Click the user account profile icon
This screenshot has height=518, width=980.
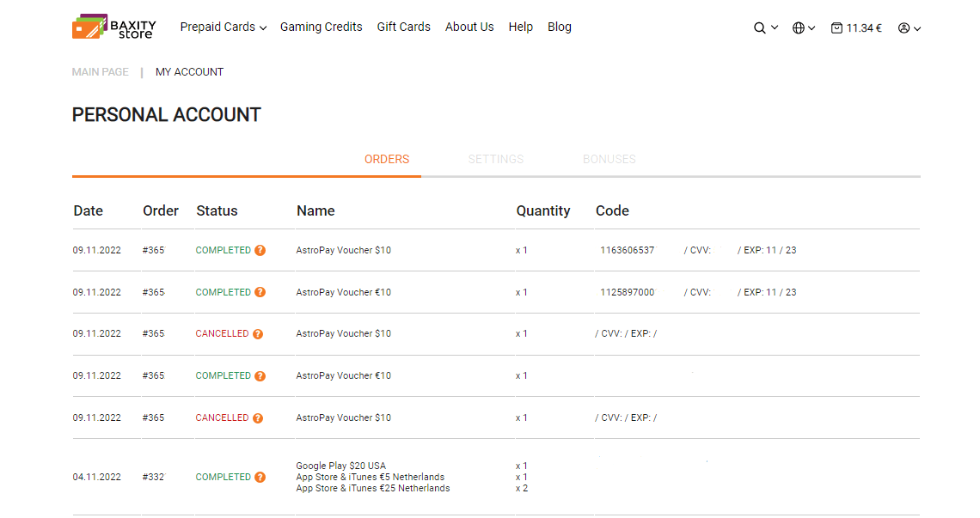click(x=903, y=28)
